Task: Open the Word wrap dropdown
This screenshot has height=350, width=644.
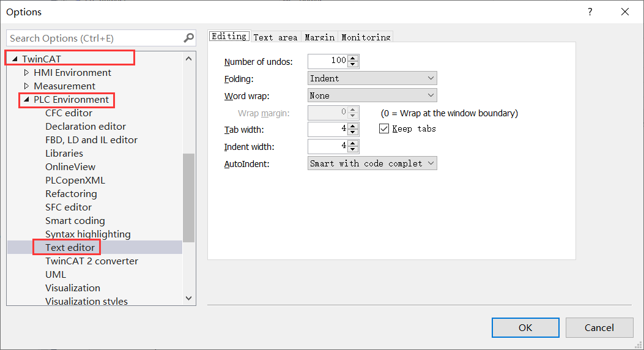Action: click(x=372, y=95)
